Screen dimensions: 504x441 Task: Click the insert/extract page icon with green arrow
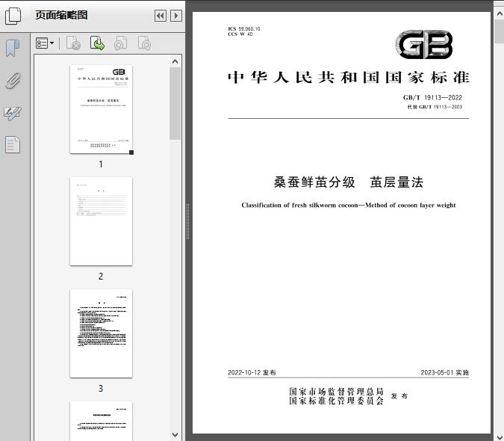[x=97, y=43]
